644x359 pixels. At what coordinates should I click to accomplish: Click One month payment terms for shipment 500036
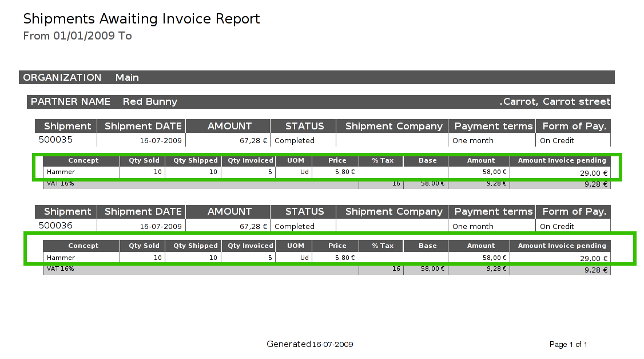[472, 226]
